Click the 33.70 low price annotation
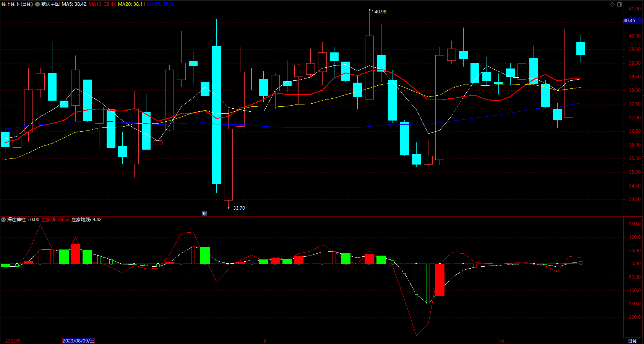 [239, 208]
